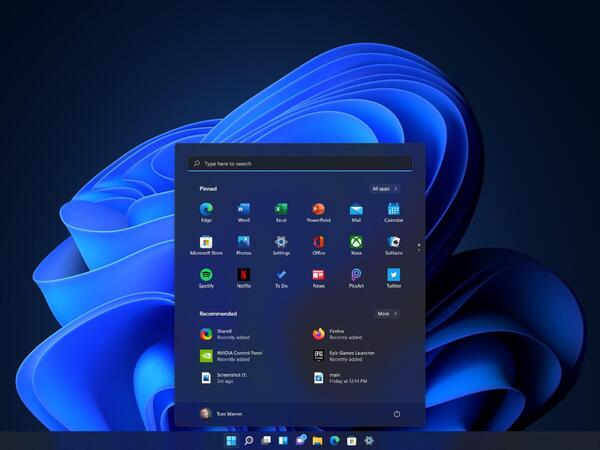600x450 pixels.
Task: Launch the Xbox app
Action: 356,245
